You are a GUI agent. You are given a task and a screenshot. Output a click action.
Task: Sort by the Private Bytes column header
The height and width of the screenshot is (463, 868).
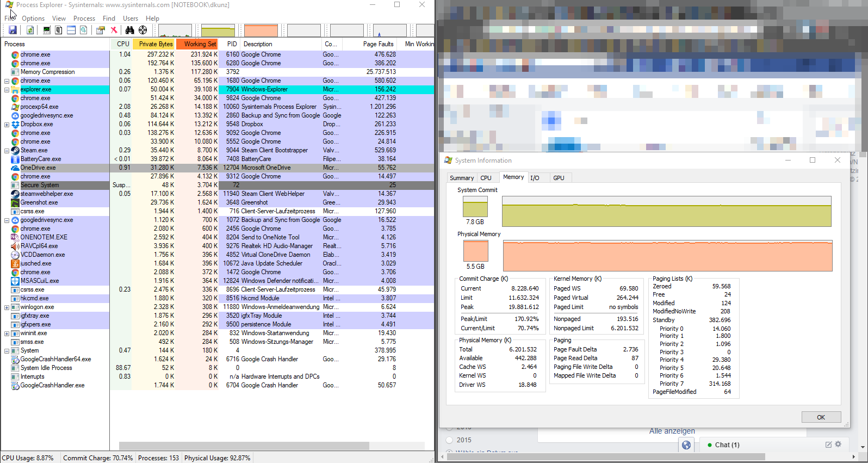154,44
